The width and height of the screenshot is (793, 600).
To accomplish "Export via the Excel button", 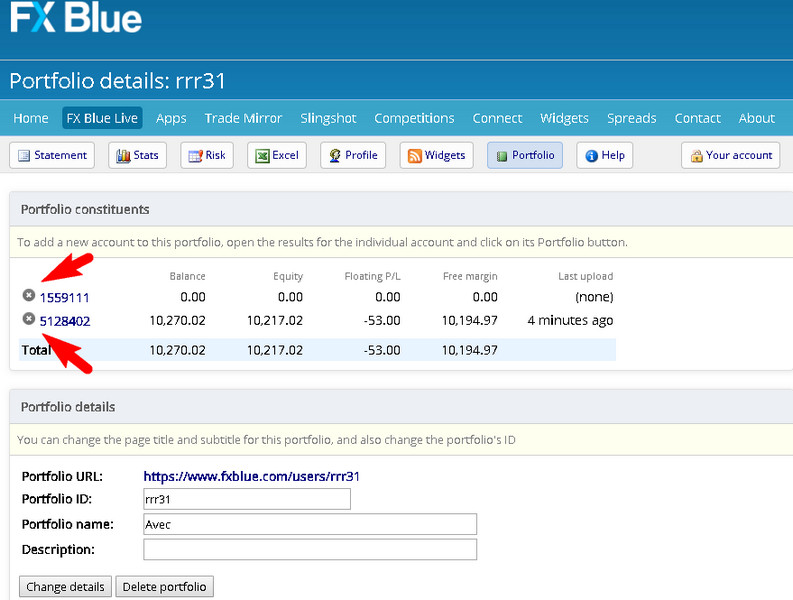I will [x=277, y=155].
